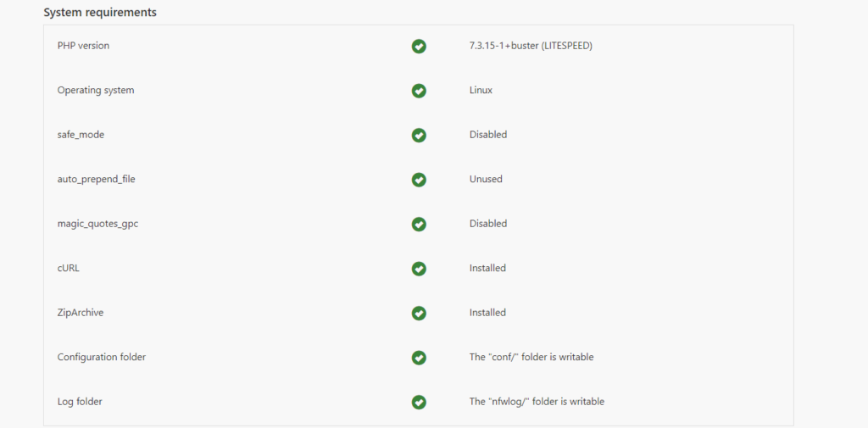The image size is (868, 428).
Task: Select the ZipArchive label
Action: [81, 312]
